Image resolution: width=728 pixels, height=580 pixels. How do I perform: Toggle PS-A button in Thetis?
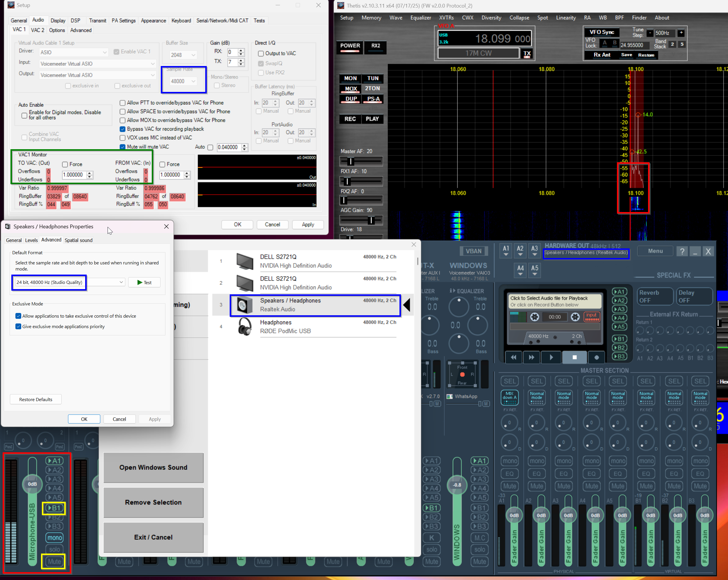click(373, 99)
